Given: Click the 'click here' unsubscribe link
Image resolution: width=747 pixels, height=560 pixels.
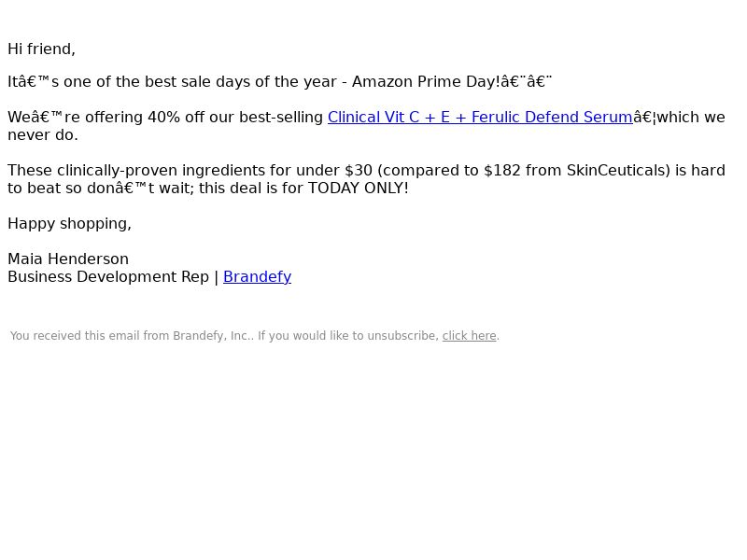Looking at the screenshot, I should point(470,336).
